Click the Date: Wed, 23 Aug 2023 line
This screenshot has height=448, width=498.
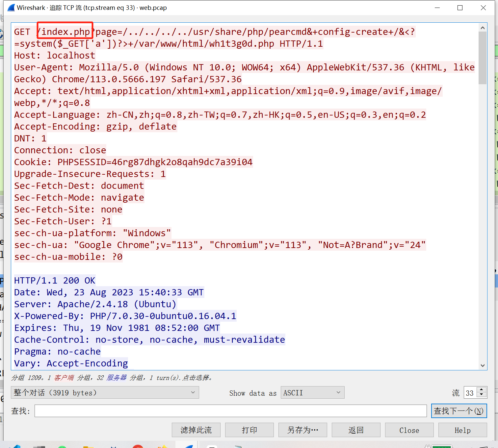[x=109, y=292]
